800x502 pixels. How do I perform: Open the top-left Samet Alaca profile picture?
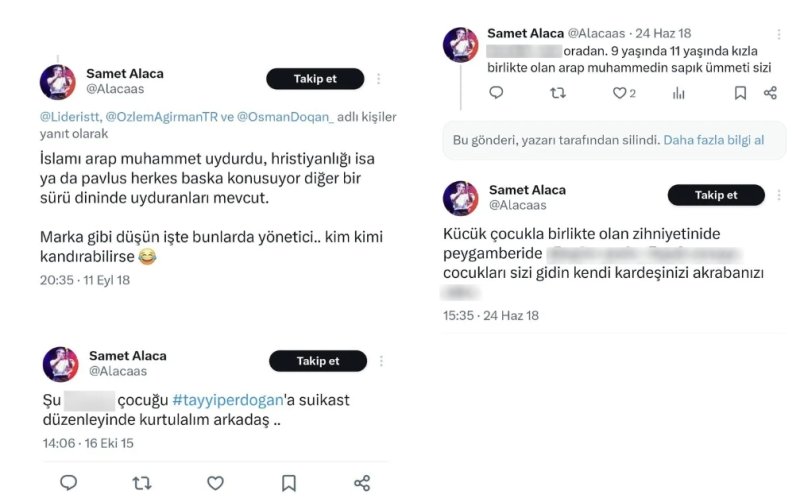[x=58, y=82]
